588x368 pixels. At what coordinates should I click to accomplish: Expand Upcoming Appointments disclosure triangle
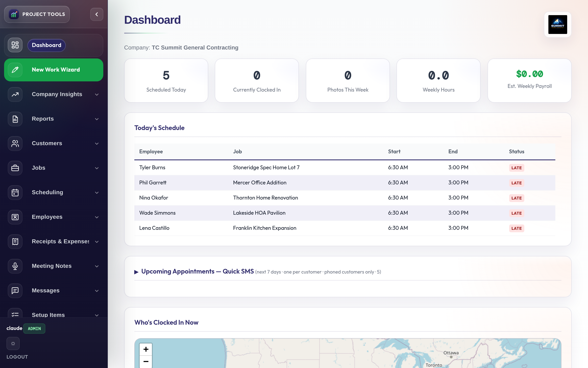click(136, 272)
